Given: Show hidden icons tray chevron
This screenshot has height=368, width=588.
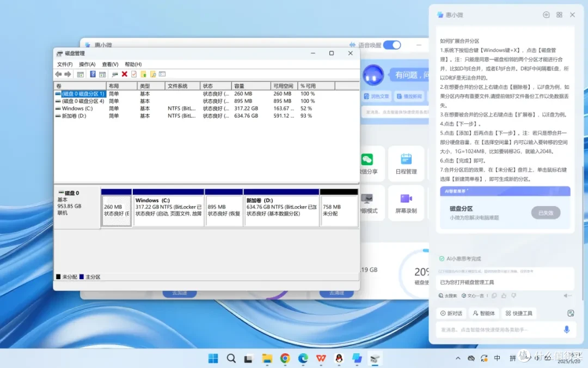Looking at the screenshot, I should point(458,358).
